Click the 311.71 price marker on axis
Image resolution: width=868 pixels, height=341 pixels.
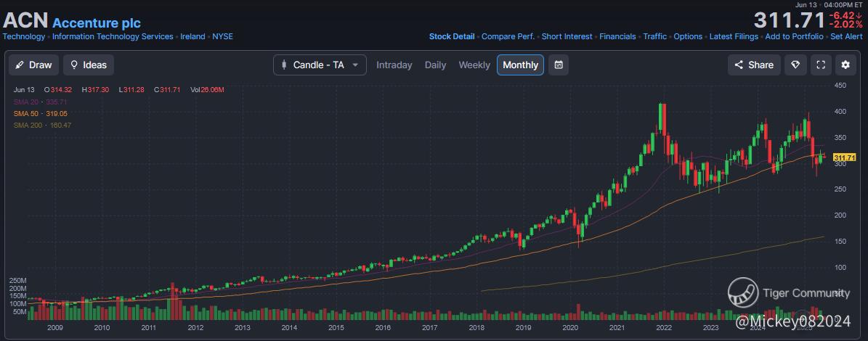point(845,157)
